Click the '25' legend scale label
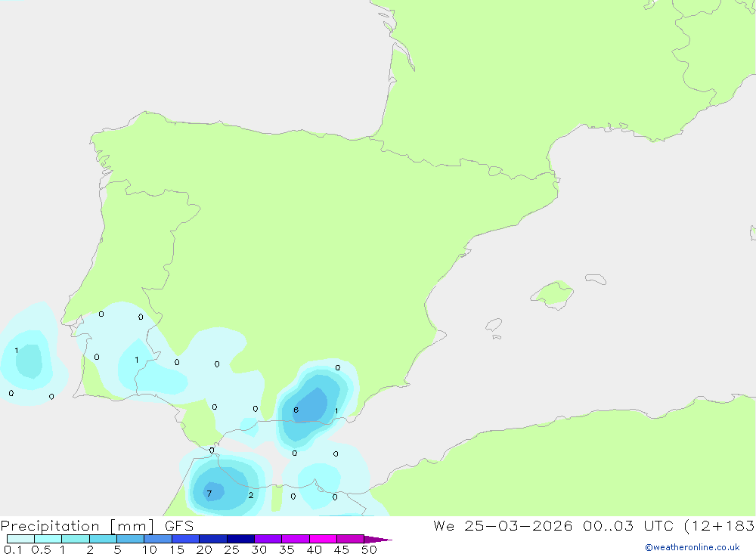756x554 pixels. coord(232,549)
